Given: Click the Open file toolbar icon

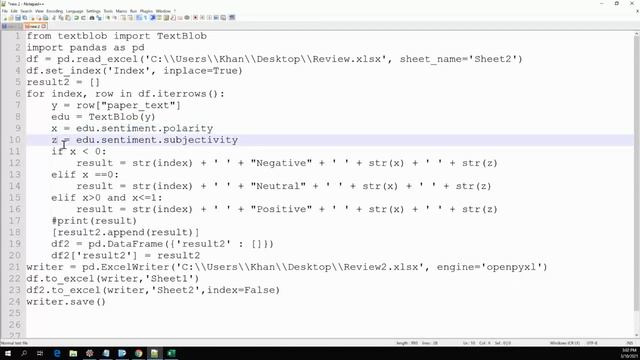Looking at the screenshot, I should (x=11, y=18).
